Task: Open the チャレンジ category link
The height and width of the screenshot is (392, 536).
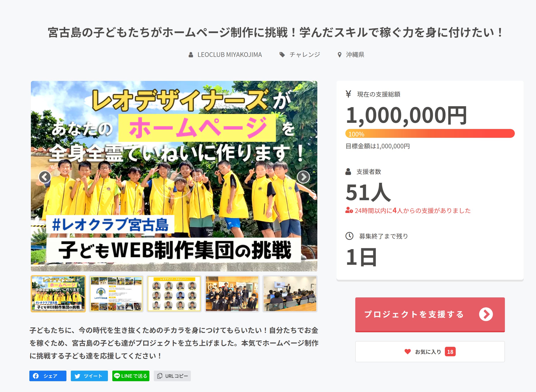Action: pos(305,55)
